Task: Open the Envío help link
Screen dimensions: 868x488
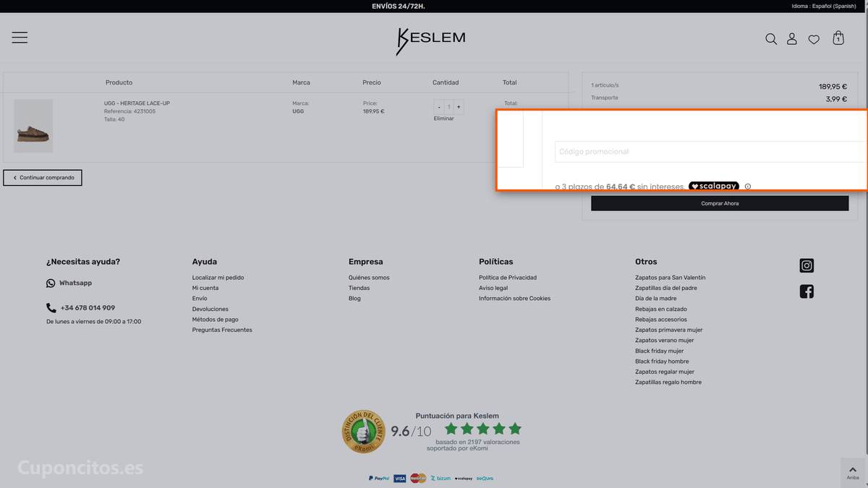Action: (x=200, y=299)
